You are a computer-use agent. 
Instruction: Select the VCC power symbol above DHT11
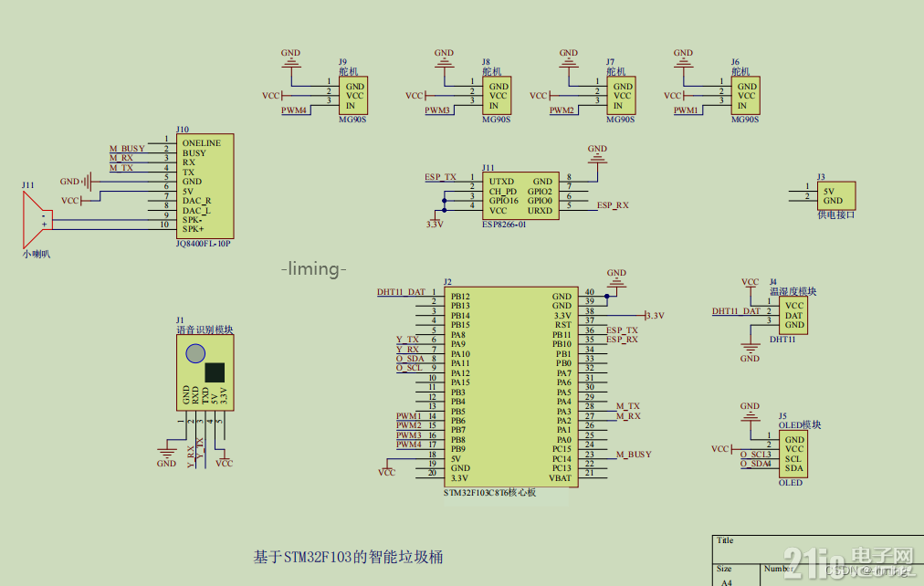click(750, 285)
